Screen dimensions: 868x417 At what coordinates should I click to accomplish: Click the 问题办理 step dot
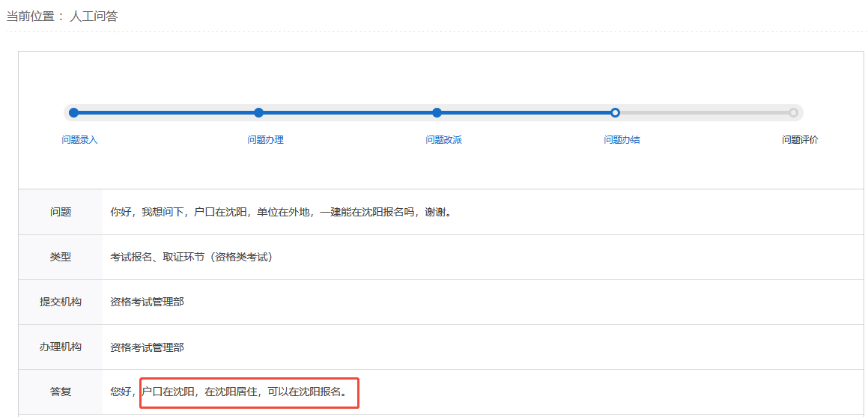tap(258, 113)
